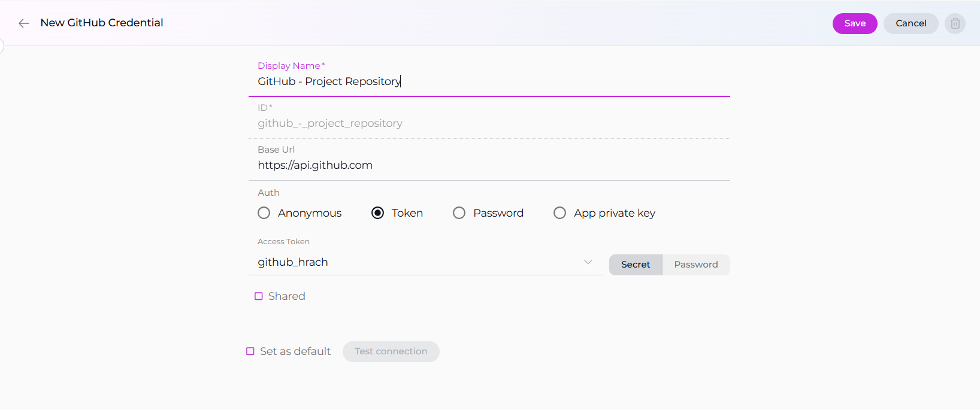980x410 pixels.
Task: Save the new GitHub credential
Action: (854, 23)
